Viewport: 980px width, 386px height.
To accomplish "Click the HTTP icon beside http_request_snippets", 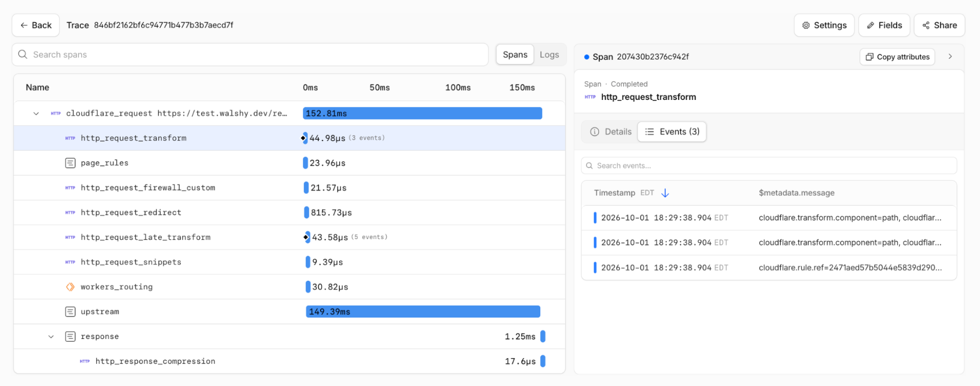I will [70, 262].
